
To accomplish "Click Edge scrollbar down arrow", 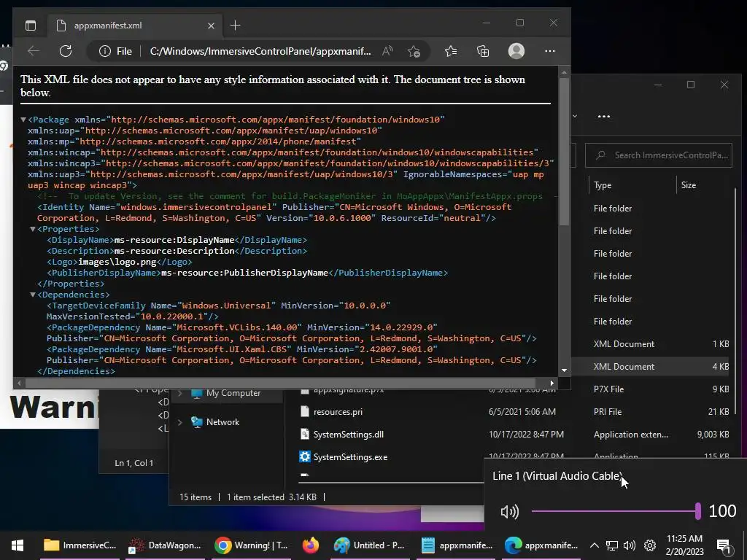I will (x=564, y=370).
